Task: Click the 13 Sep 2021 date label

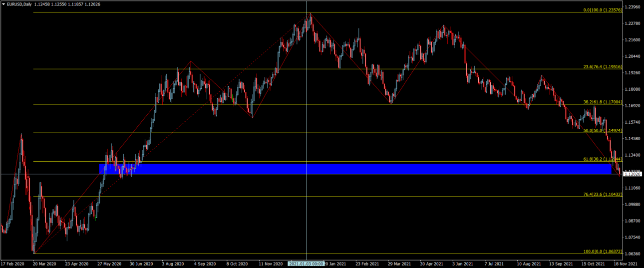Action: [x=561, y=264]
